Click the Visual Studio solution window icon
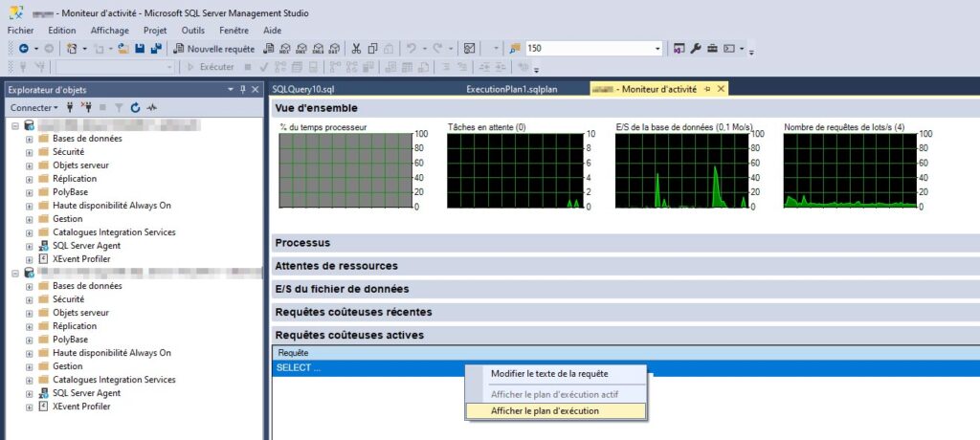Screen dimensions: 980x440 tap(679, 48)
